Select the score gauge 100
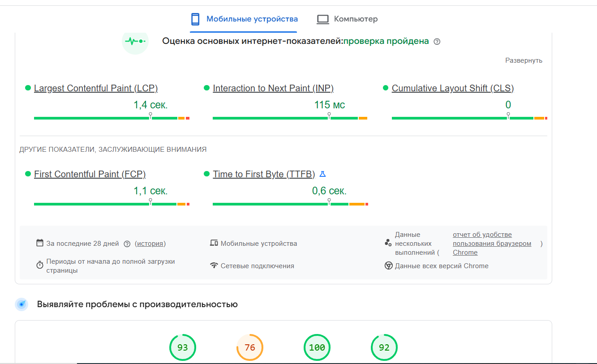 (x=317, y=348)
